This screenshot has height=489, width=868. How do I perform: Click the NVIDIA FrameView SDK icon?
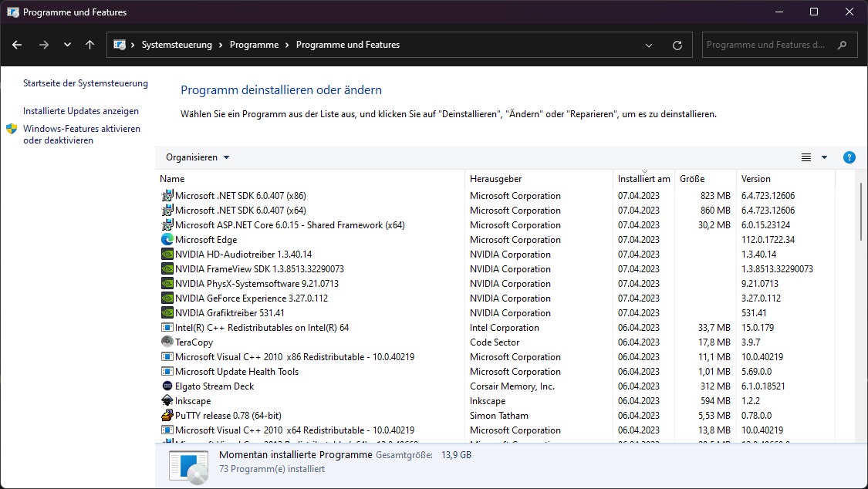pos(167,269)
